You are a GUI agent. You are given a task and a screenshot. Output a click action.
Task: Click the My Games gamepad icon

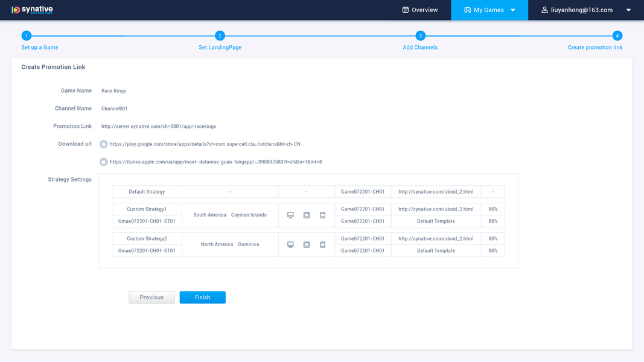(x=467, y=10)
